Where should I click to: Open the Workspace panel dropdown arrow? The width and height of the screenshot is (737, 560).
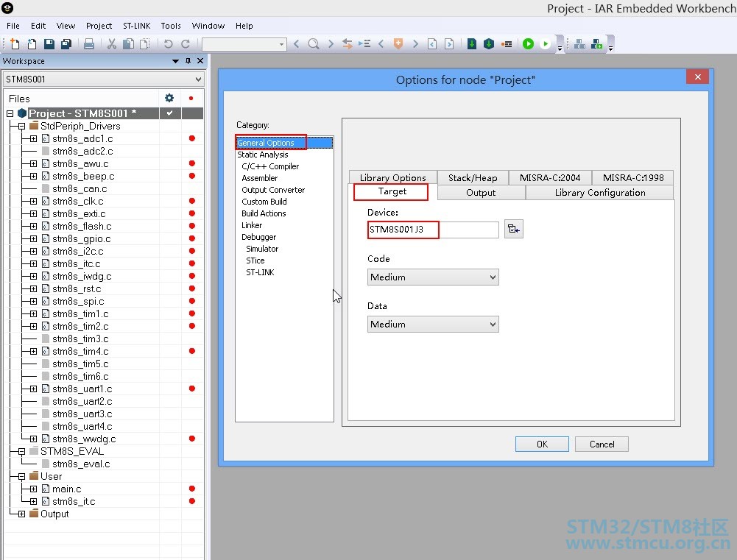(175, 61)
